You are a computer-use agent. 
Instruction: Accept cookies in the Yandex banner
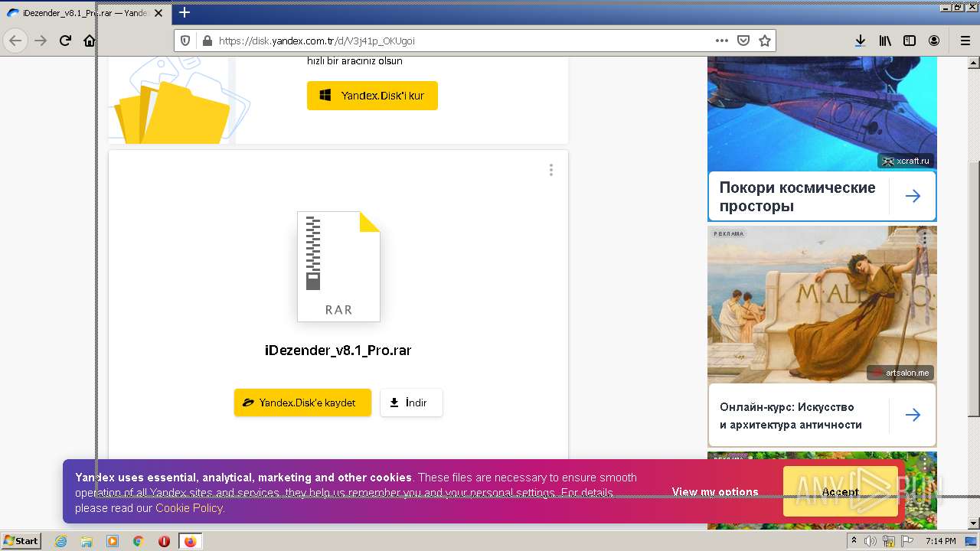841,492
